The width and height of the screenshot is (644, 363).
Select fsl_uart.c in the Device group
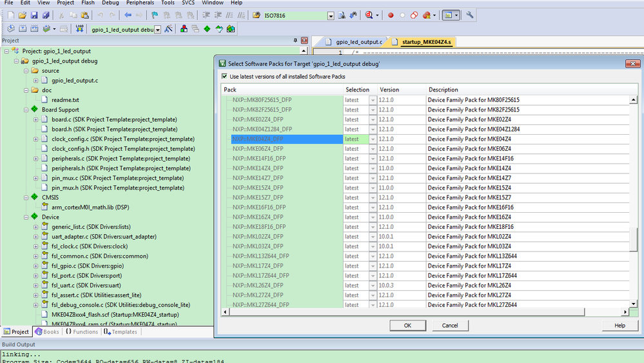(86, 286)
